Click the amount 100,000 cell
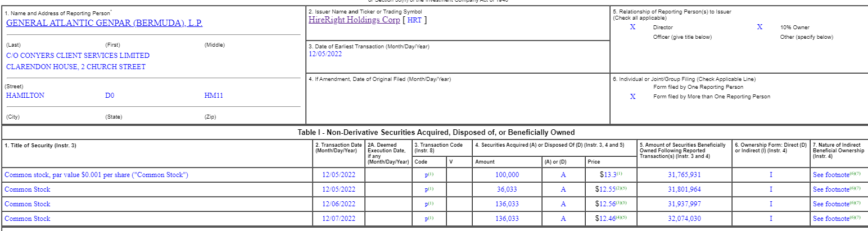 click(x=507, y=175)
